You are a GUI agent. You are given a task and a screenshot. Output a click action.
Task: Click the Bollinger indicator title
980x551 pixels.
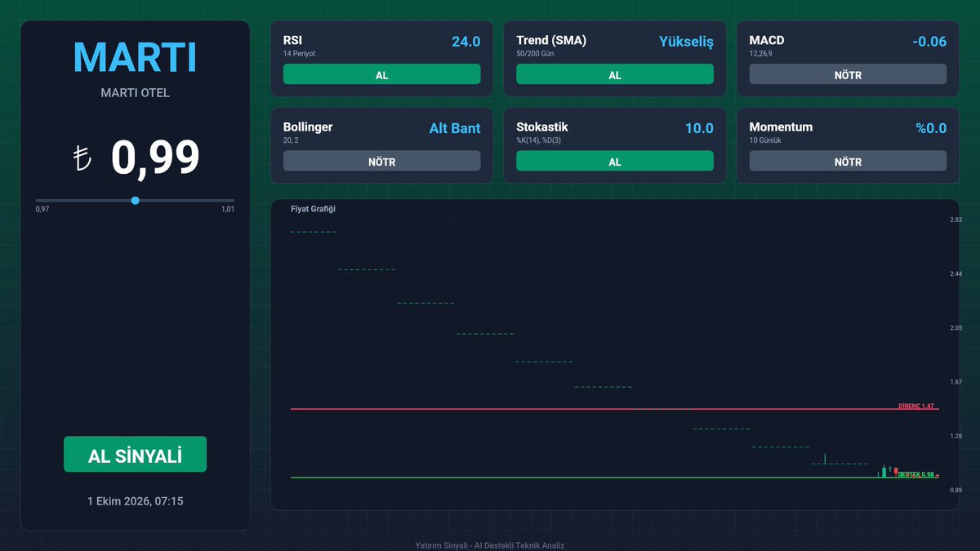click(x=308, y=127)
